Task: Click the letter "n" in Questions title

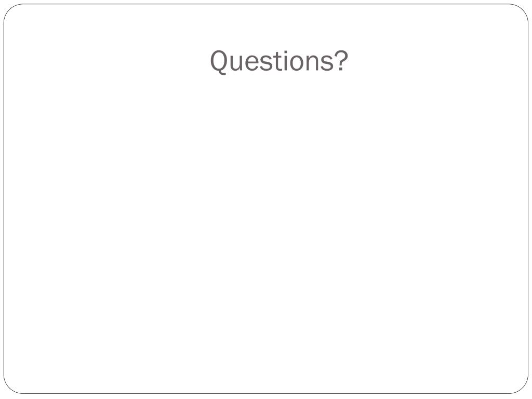Action: click(x=312, y=63)
